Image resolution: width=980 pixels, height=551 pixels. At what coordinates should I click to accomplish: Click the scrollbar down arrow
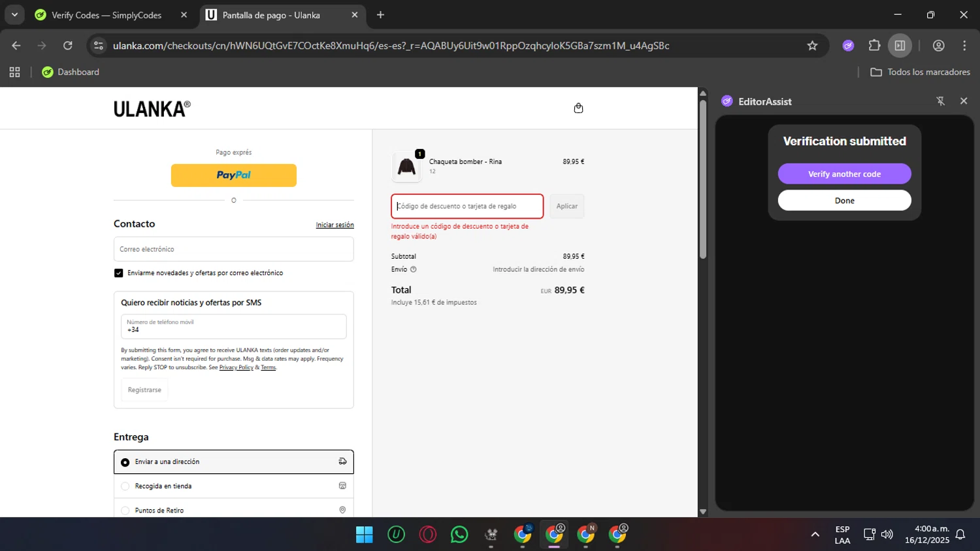point(703,512)
